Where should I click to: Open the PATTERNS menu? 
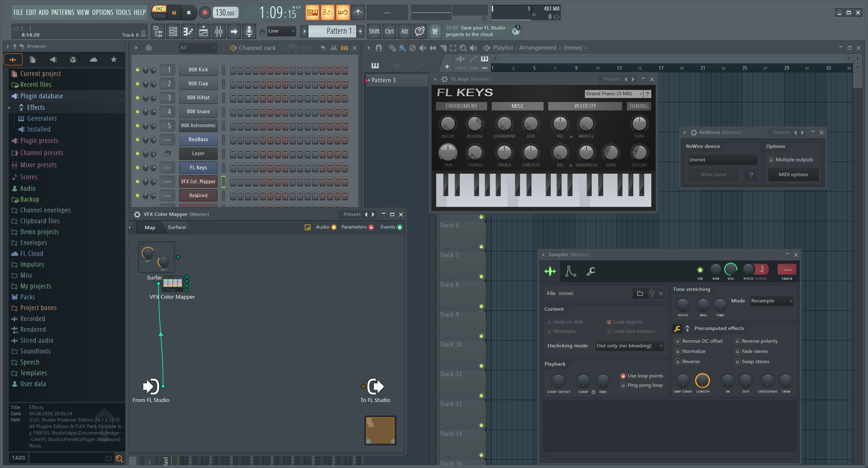click(x=63, y=12)
